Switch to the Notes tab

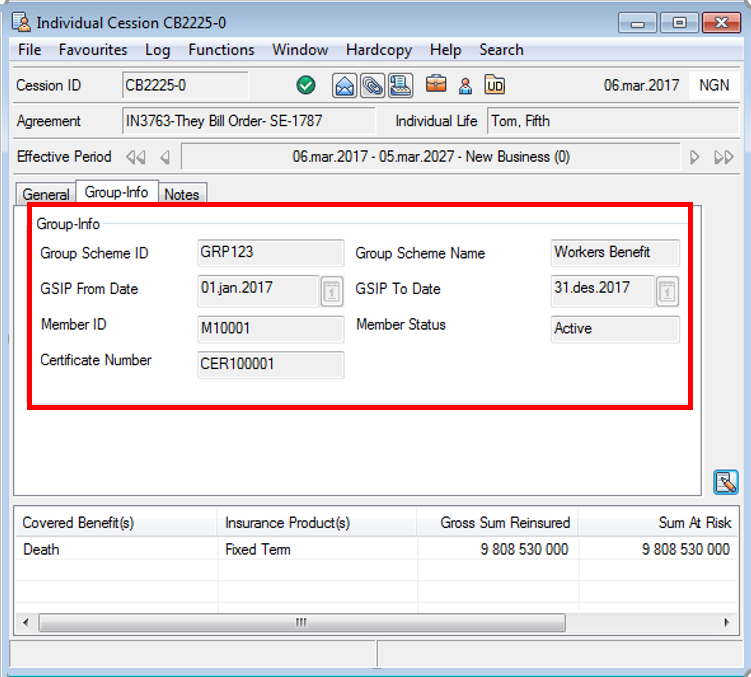[181, 194]
